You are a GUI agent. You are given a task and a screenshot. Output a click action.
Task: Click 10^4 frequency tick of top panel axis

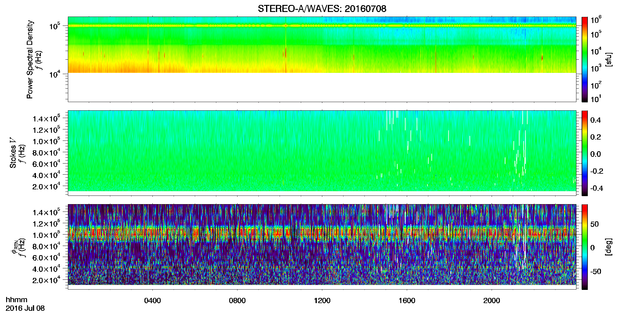[55, 74]
